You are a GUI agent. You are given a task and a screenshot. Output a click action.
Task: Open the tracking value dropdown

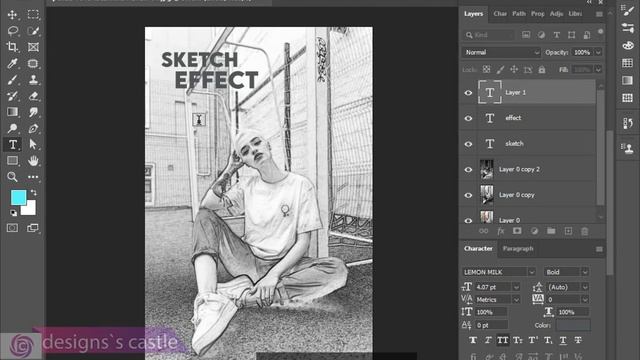tap(585, 300)
